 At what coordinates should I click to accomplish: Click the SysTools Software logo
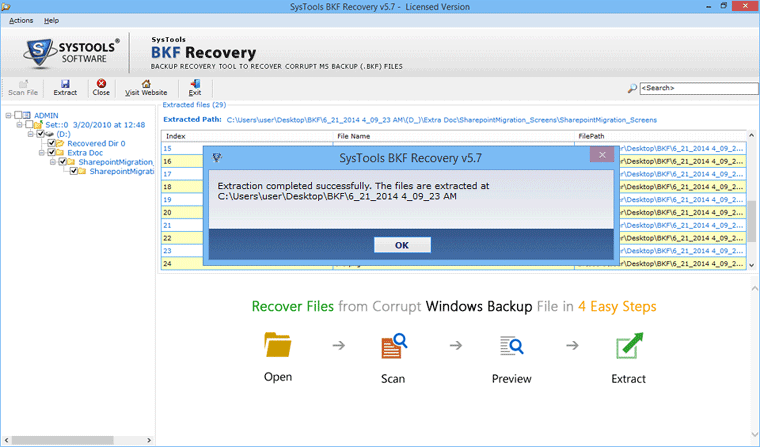click(71, 52)
